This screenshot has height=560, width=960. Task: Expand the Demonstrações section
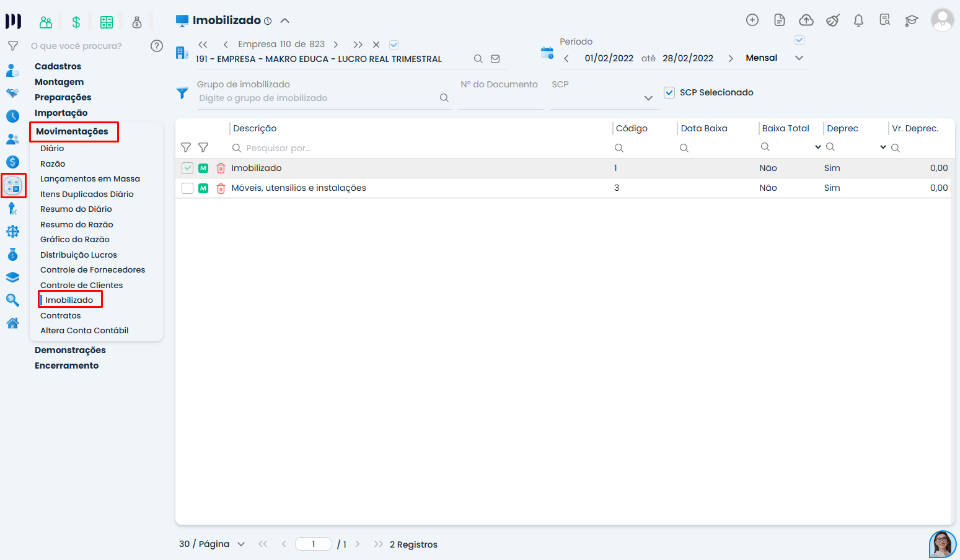click(x=70, y=350)
